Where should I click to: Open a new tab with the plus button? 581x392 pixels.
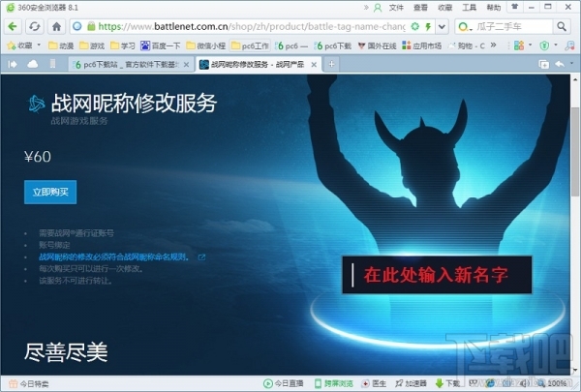(x=331, y=64)
